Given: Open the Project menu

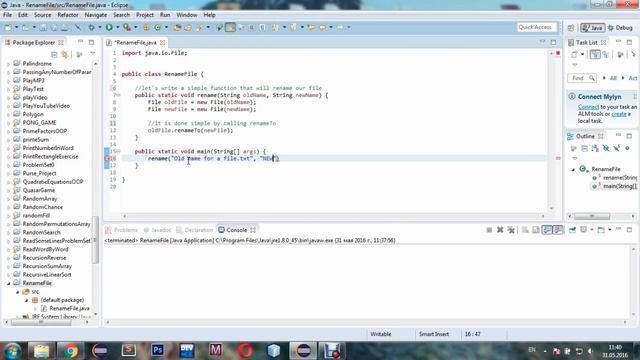Looking at the screenshot, I should 145,15.
